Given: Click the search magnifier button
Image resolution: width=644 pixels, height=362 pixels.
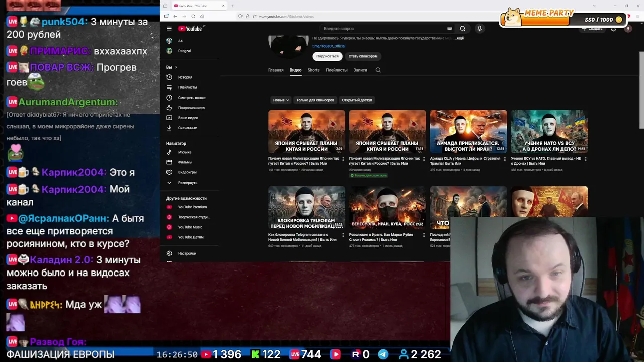Looking at the screenshot, I should [462, 29].
